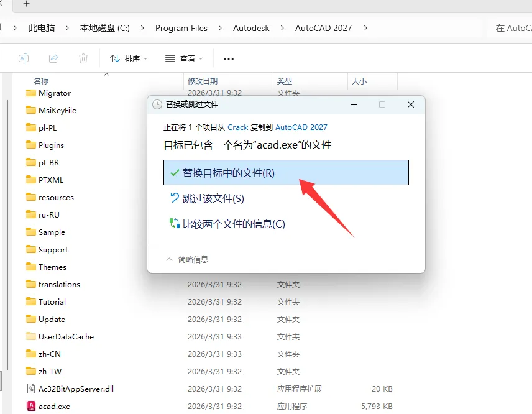Image resolution: width=532 pixels, height=414 pixels.
Task: Expand chevron before 此电脑 breadcrumb
Action: [15, 28]
